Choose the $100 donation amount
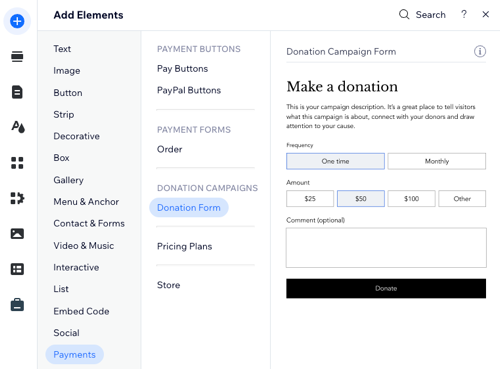500x369 pixels. pos(411,199)
